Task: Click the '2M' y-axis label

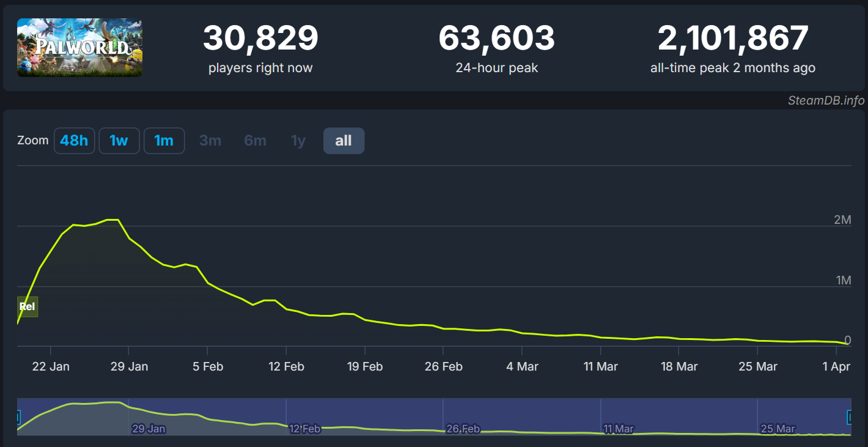Action: (x=842, y=220)
